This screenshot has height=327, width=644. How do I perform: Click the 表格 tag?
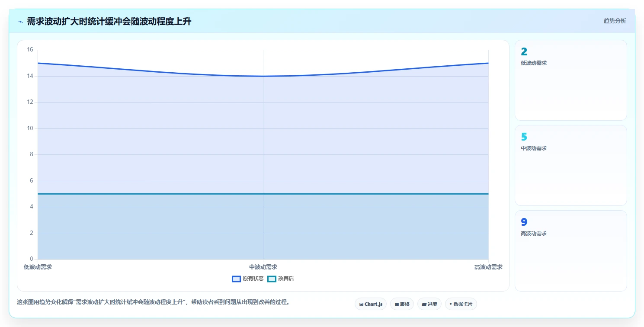tap(402, 304)
